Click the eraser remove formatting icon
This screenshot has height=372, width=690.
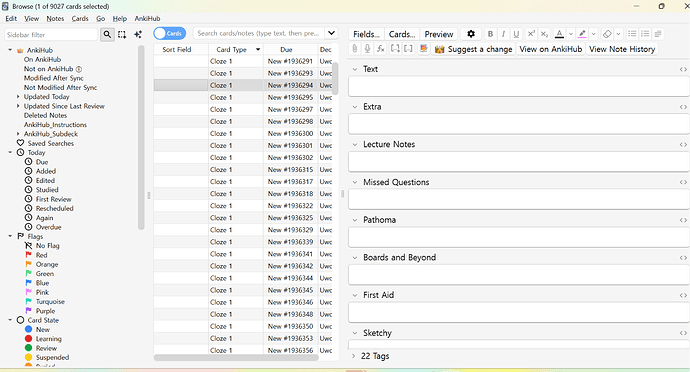pos(607,34)
